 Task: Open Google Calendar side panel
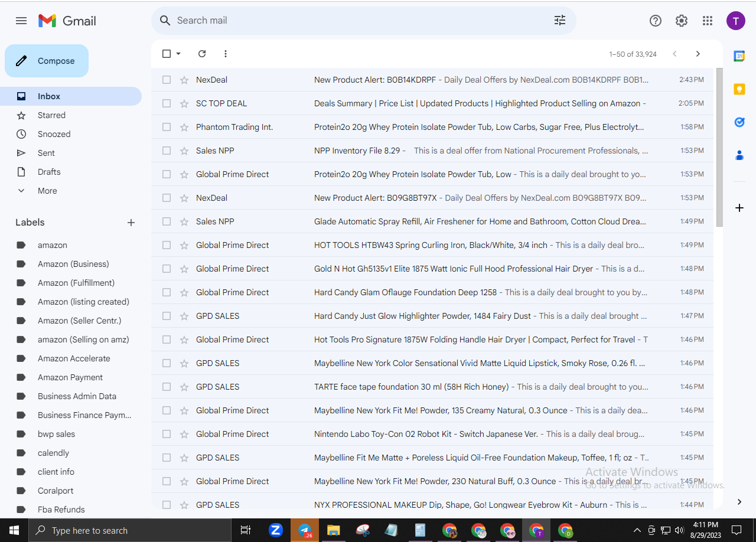[x=739, y=56]
